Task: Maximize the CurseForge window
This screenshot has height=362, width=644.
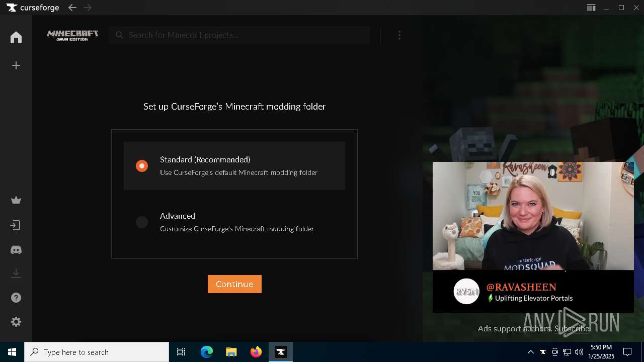Action: [621, 8]
